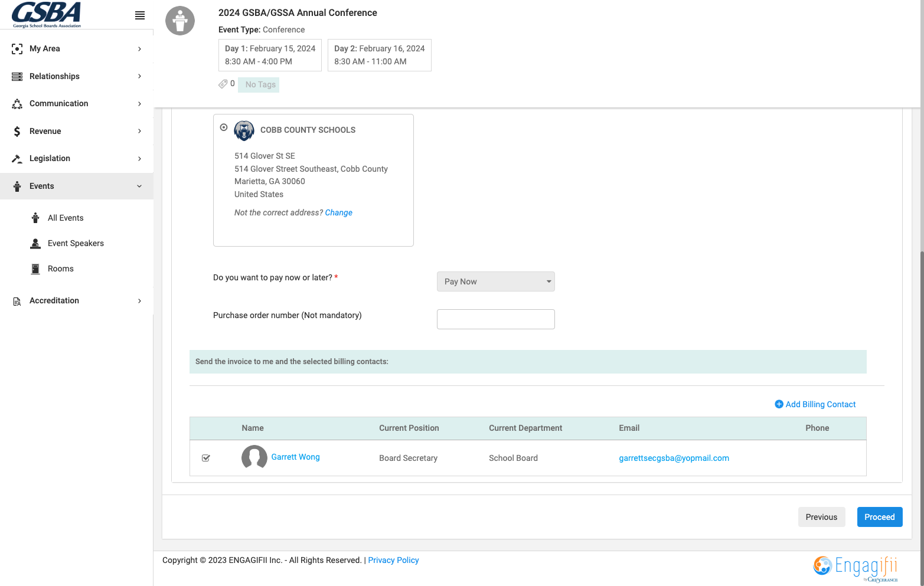
Task: Collapse the Events menu chevron
Action: [139, 186]
